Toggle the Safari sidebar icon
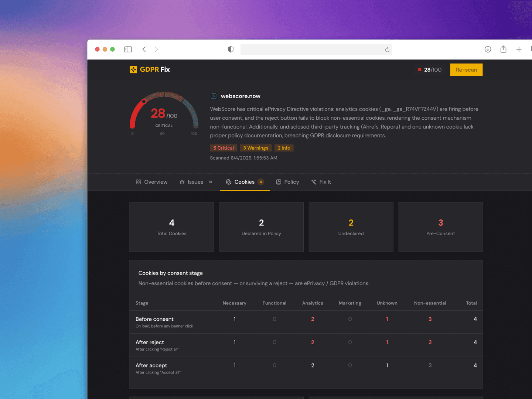This screenshot has height=399, width=532. pos(128,49)
